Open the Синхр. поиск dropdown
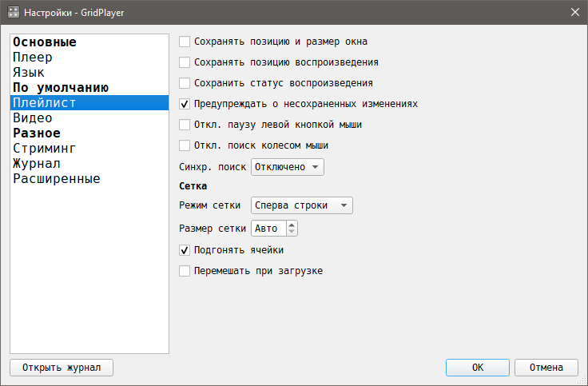The height and width of the screenshot is (386, 588). tap(288, 167)
